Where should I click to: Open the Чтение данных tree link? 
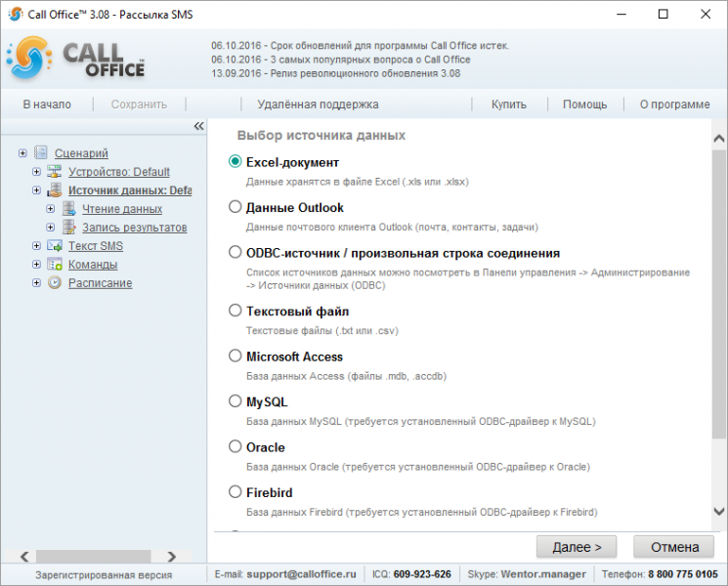click(122, 209)
